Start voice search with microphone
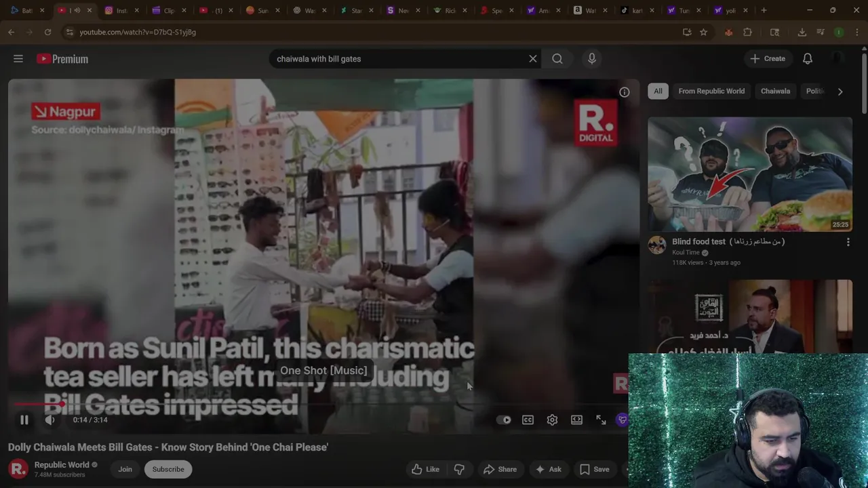The height and width of the screenshot is (488, 868). point(592,59)
